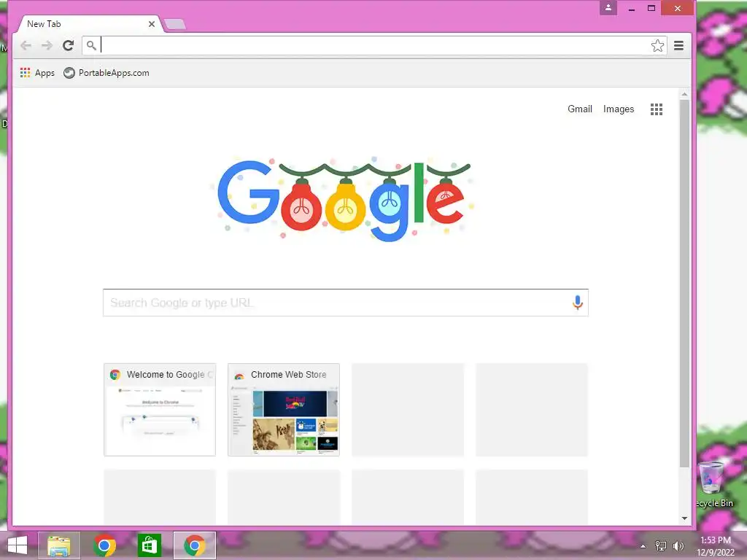Go forward using the forward arrow
This screenshot has height=560, width=747.
tap(47, 46)
